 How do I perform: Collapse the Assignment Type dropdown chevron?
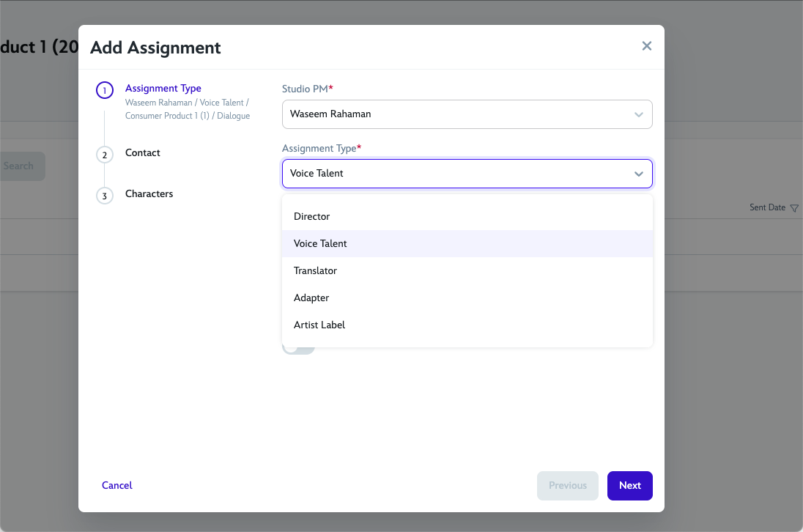click(x=638, y=173)
